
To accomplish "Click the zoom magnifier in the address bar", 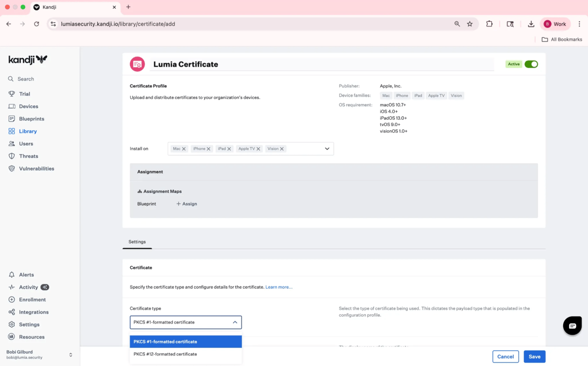I will coord(457,24).
